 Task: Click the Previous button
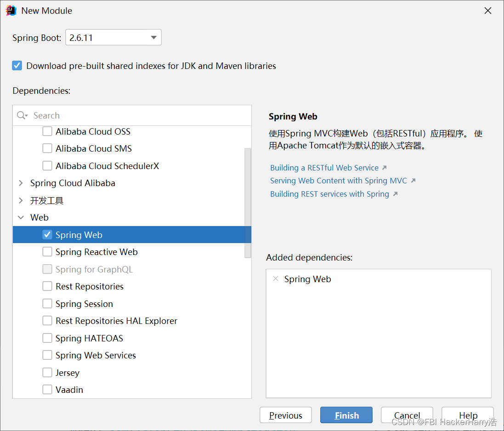click(x=285, y=415)
